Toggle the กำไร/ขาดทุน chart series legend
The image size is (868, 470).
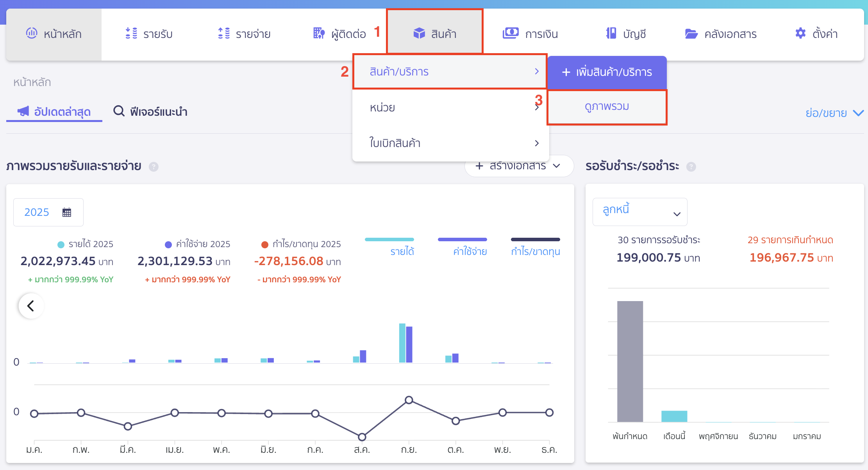[x=535, y=251]
